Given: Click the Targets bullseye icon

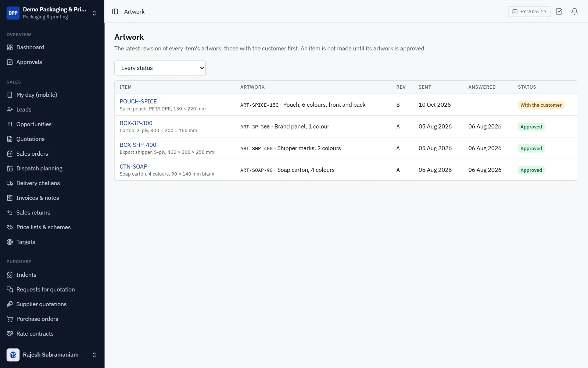Looking at the screenshot, I should tap(10, 242).
